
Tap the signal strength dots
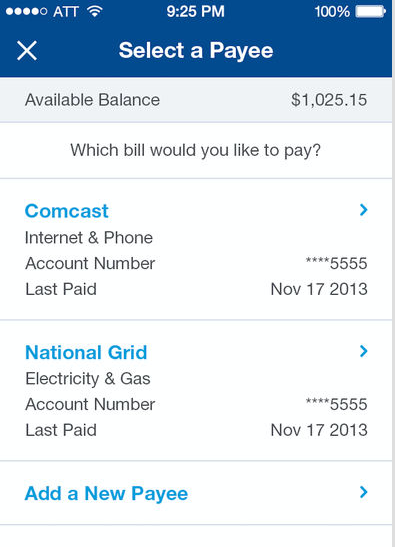pyautogui.click(x=27, y=12)
